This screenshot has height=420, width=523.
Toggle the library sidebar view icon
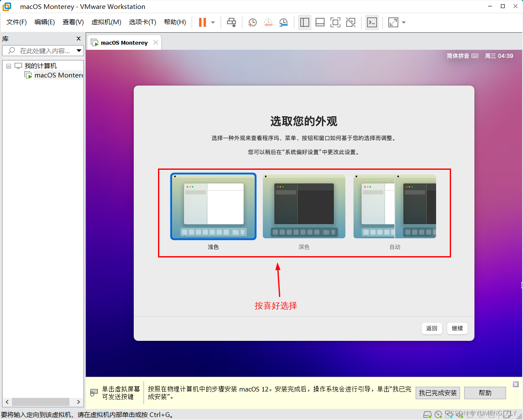(305, 23)
